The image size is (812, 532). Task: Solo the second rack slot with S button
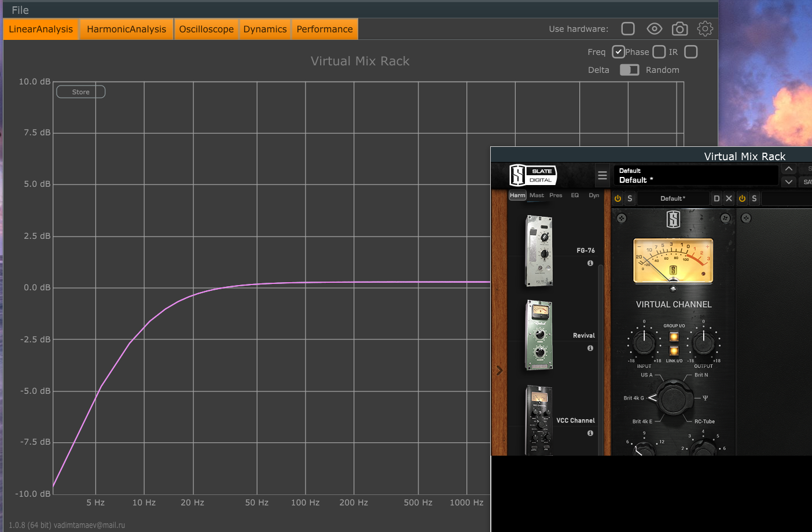(754, 198)
